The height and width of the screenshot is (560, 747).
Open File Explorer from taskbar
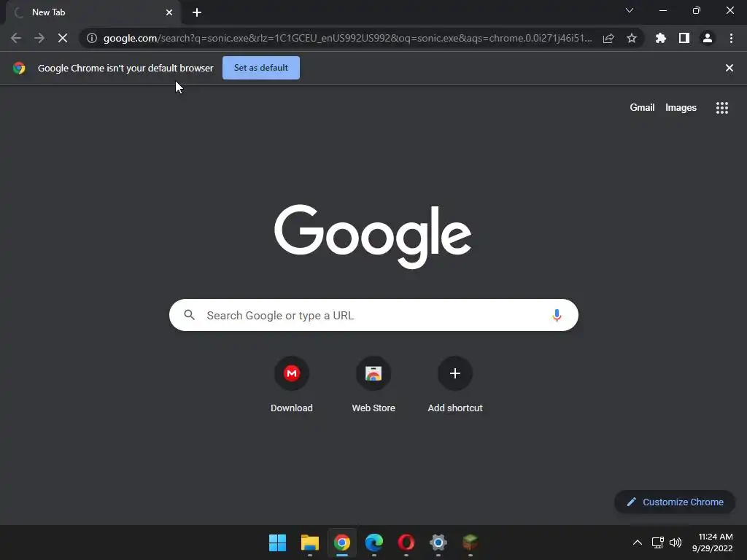[309, 542]
